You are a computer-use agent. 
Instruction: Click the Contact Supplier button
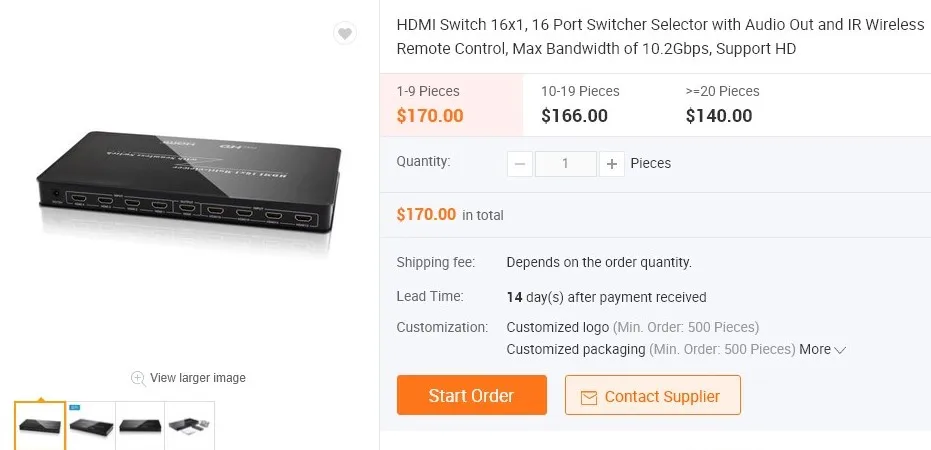pos(652,396)
